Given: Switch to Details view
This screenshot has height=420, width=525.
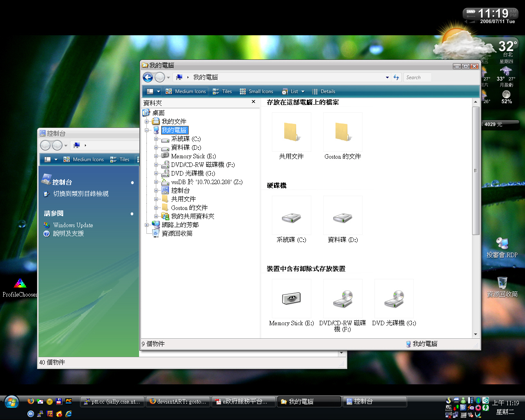Looking at the screenshot, I should (x=324, y=91).
